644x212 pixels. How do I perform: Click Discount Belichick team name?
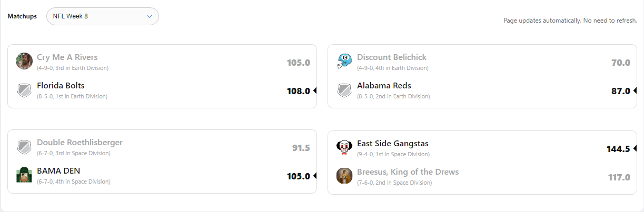click(392, 57)
